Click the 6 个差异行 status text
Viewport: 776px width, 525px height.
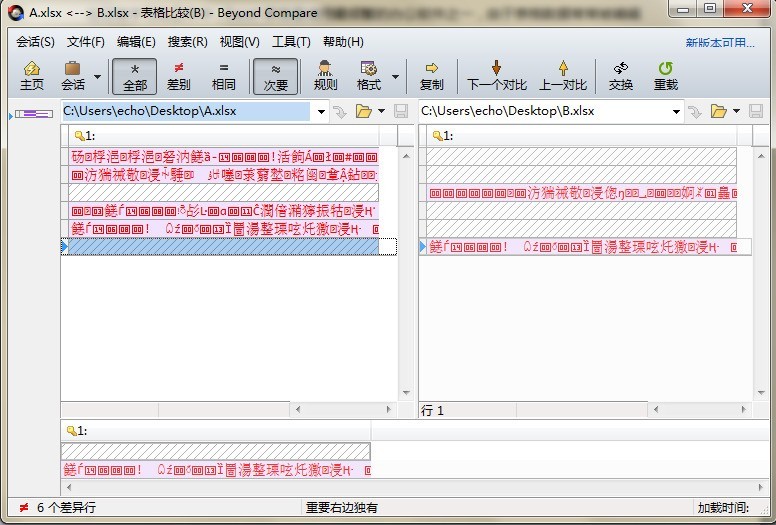pyautogui.click(x=66, y=508)
